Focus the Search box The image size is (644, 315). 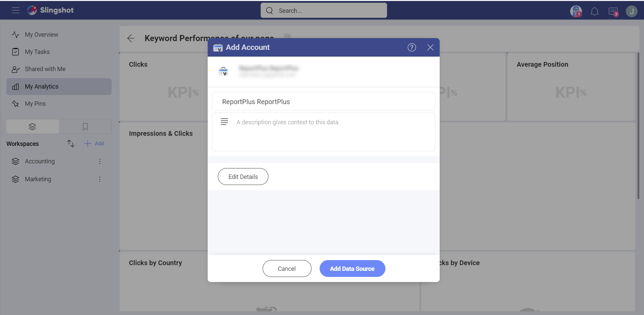(324, 10)
